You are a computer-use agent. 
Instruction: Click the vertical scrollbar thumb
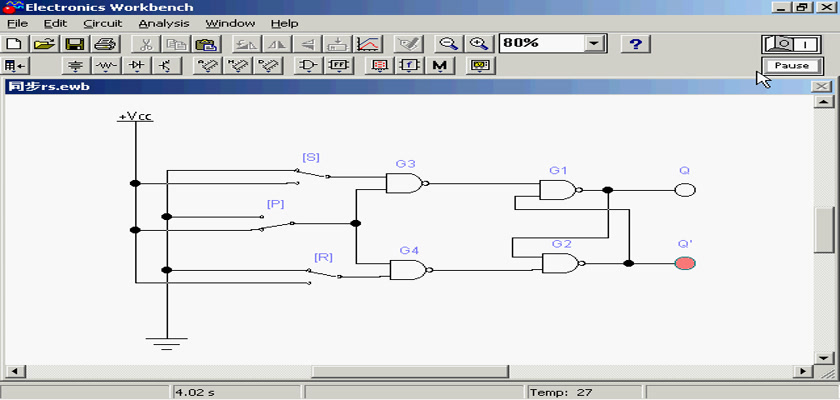824,229
